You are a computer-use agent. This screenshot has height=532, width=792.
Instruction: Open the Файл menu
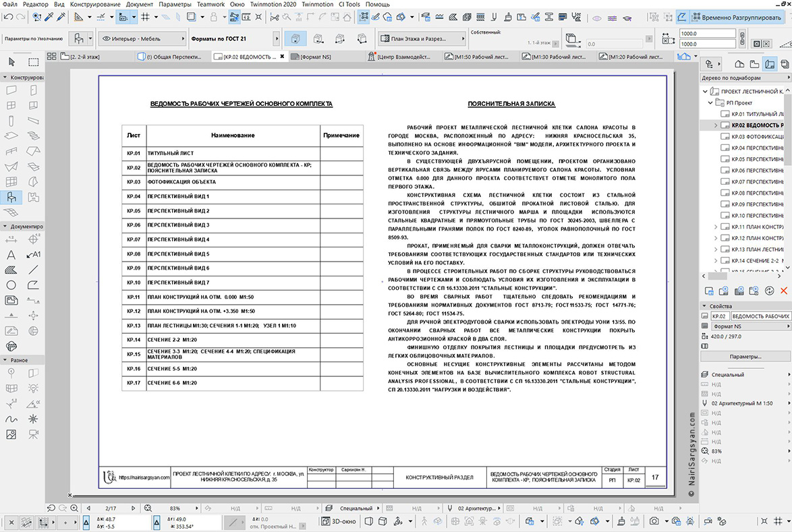click(x=9, y=4)
